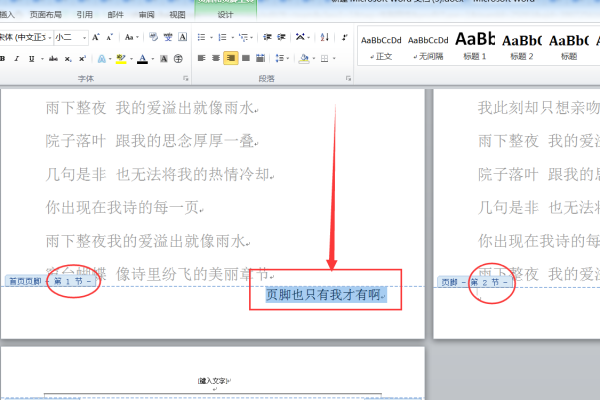This screenshot has height=400, width=600.
Task: Open the shading color dropdown arrow
Action: (x=314, y=59)
